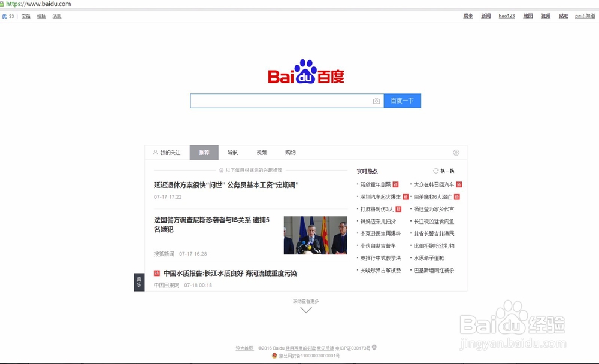
Task: Click hot topic 杨钰莹为家乡代言
Action: pyautogui.click(x=434, y=209)
